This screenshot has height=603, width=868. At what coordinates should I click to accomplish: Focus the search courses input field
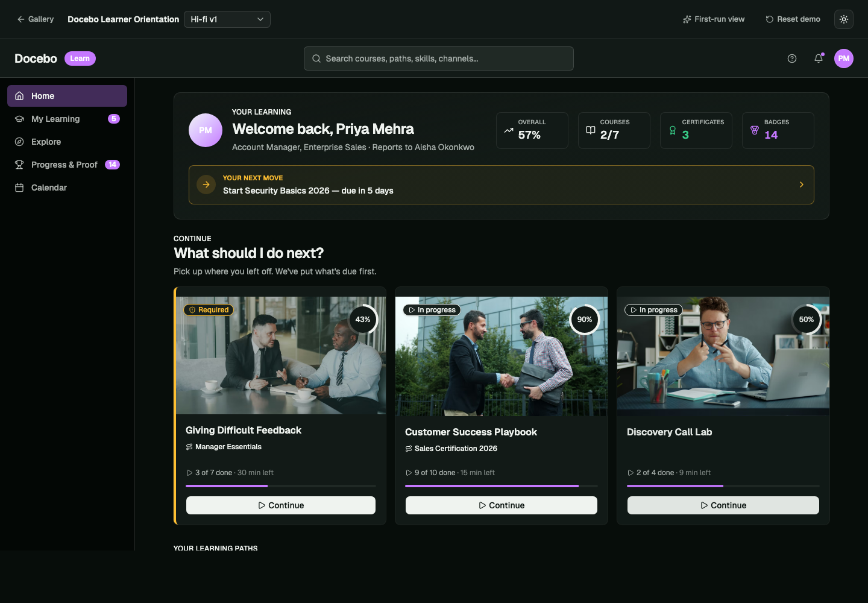(x=439, y=58)
